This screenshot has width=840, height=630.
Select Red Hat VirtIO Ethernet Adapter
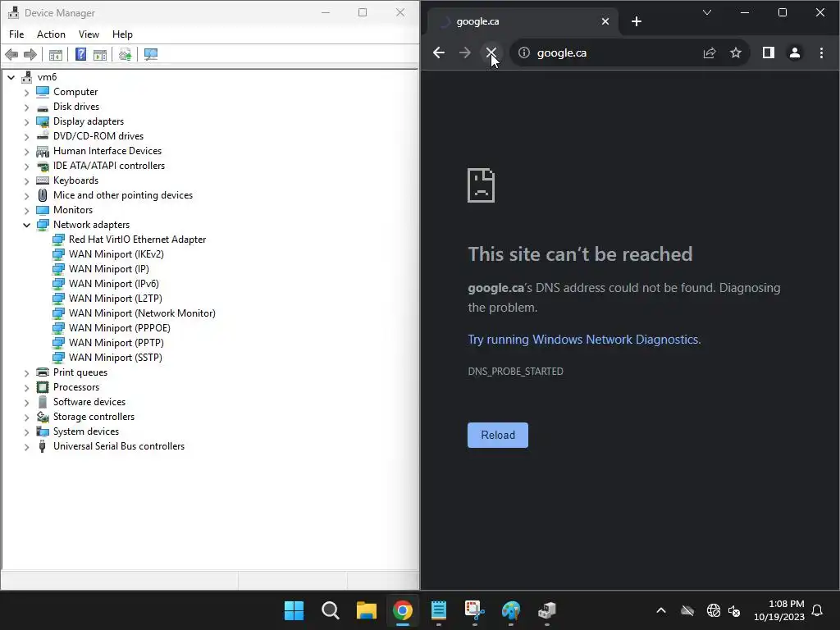(137, 240)
